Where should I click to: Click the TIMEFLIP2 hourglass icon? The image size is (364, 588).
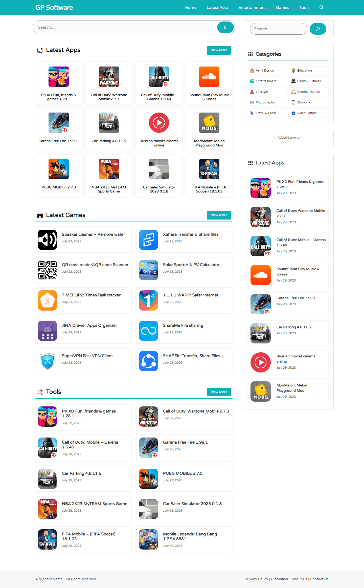click(x=47, y=300)
